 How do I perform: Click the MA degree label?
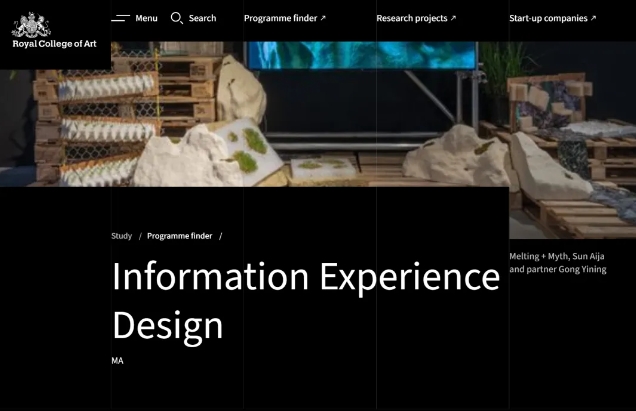[x=117, y=361]
